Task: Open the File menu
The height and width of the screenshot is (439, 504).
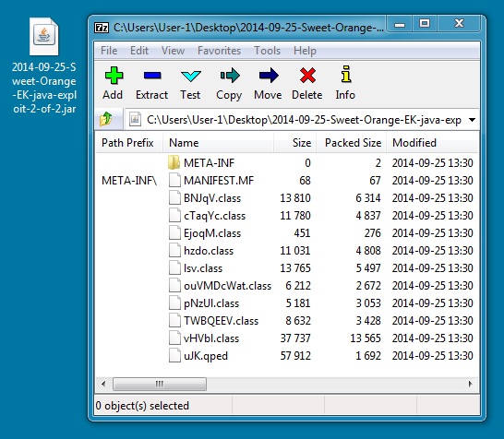Action: coord(109,51)
